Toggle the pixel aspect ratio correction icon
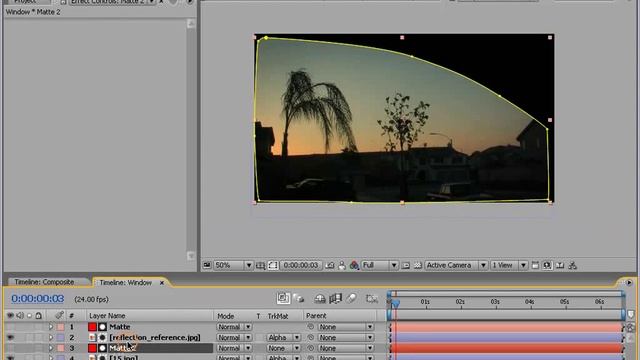640x360 pixels. click(x=535, y=266)
